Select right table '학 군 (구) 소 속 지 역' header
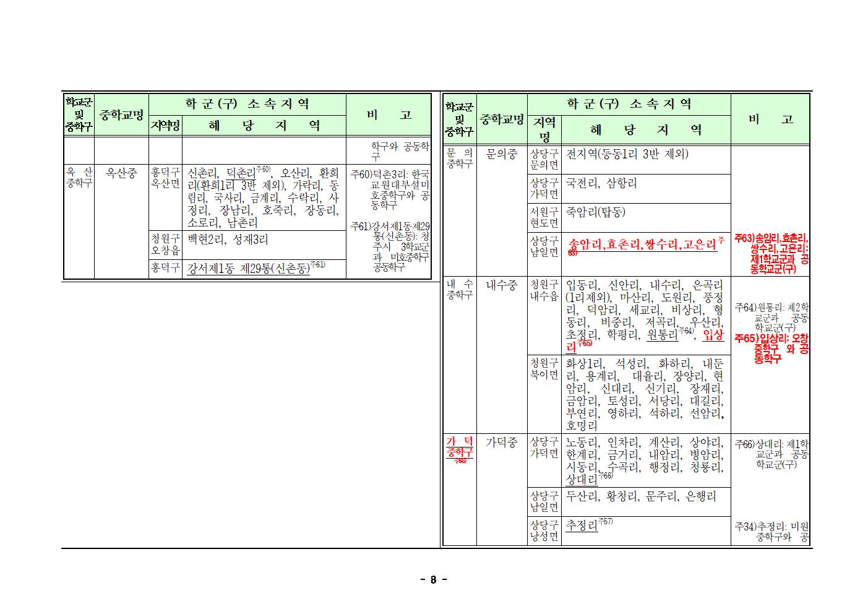 click(629, 104)
